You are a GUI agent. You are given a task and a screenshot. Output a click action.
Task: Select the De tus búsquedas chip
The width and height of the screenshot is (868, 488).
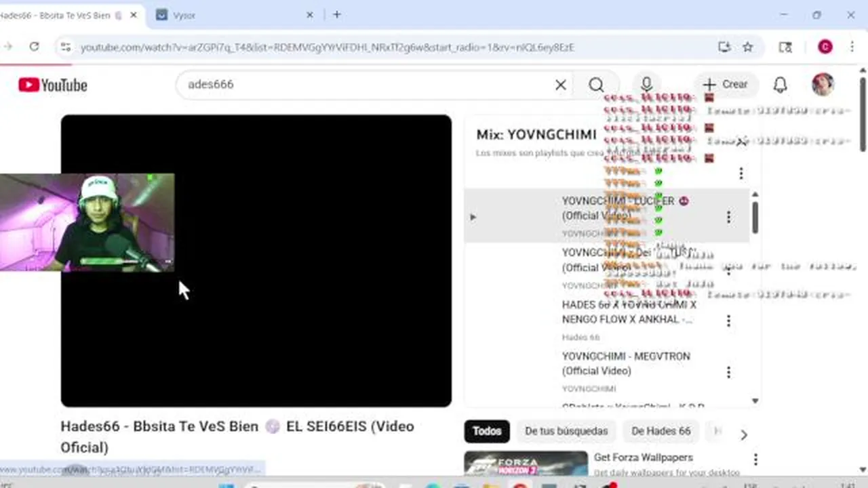566,431
